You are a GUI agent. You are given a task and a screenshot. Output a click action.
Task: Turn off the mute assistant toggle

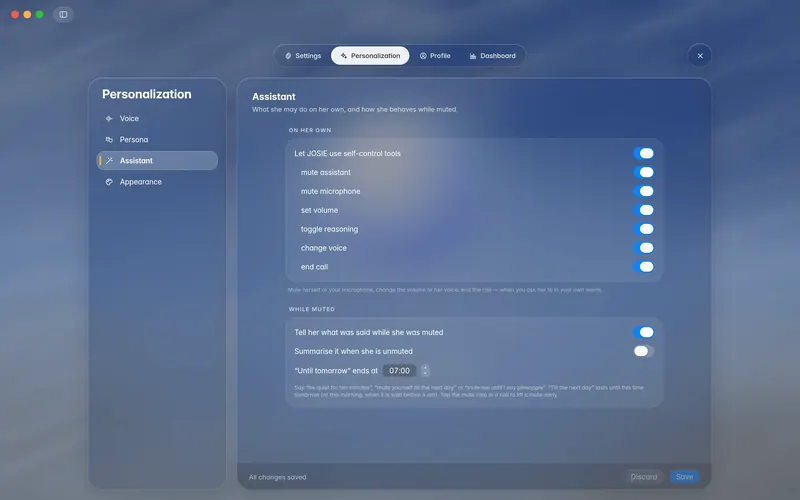[644, 172]
